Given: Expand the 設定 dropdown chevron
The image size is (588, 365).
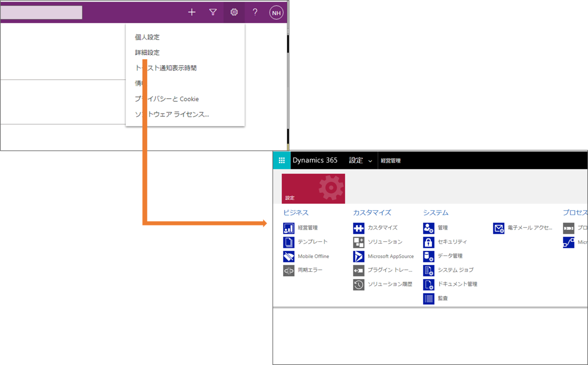Looking at the screenshot, I should [x=370, y=161].
